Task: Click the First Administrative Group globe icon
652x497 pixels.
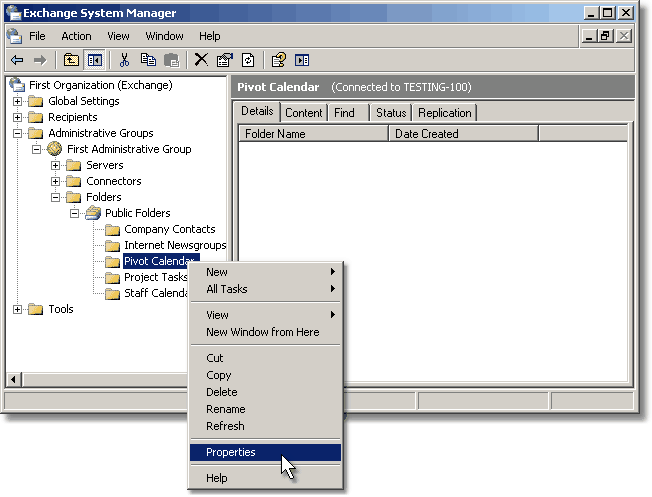Action: click(x=54, y=148)
